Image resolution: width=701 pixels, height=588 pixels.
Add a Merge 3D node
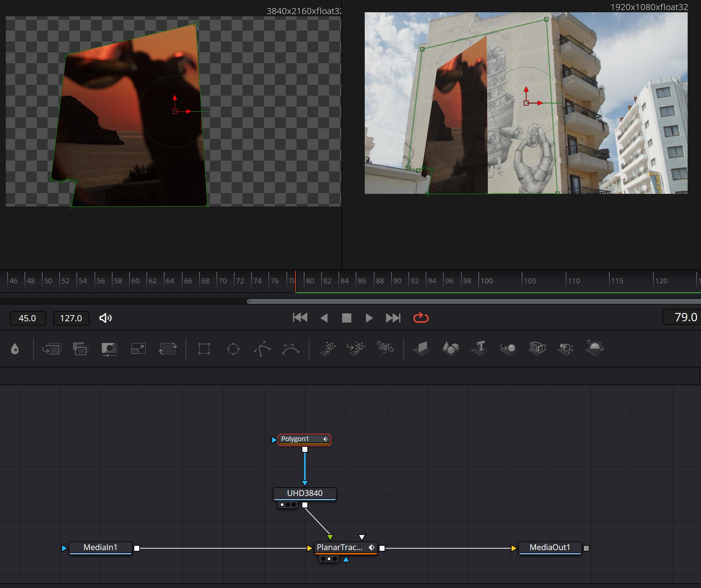click(x=508, y=349)
